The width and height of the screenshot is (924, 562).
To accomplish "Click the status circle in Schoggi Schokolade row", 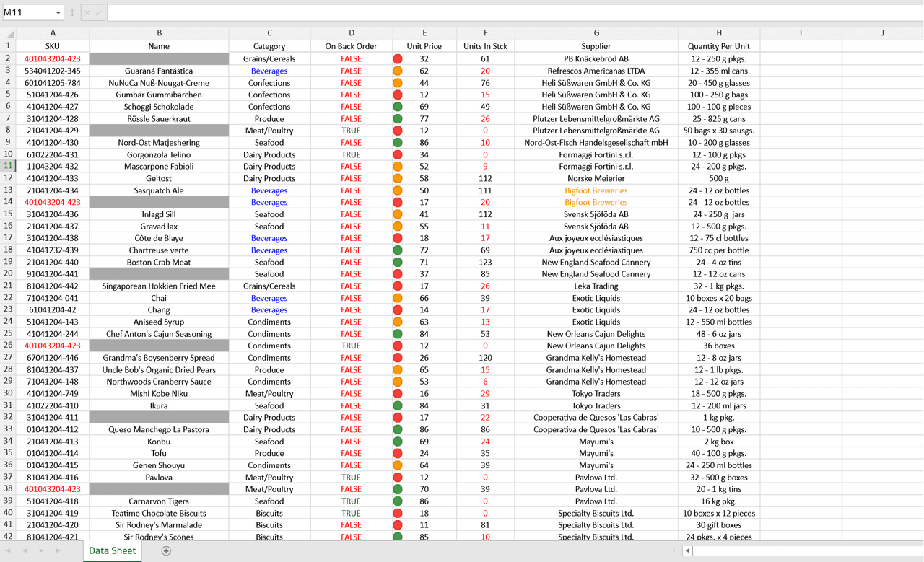I will click(398, 107).
